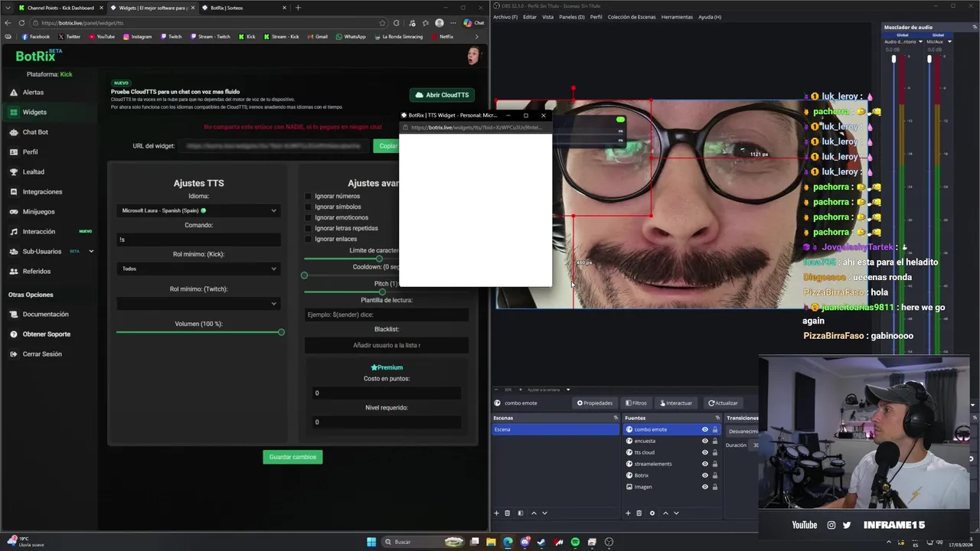Adjust the Volumen slider handle

tap(281, 332)
